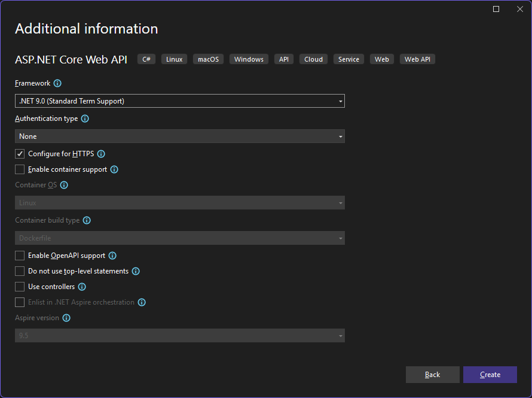Click the Aspire version combo box
Screen dimensions: 532x398
[179, 335]
